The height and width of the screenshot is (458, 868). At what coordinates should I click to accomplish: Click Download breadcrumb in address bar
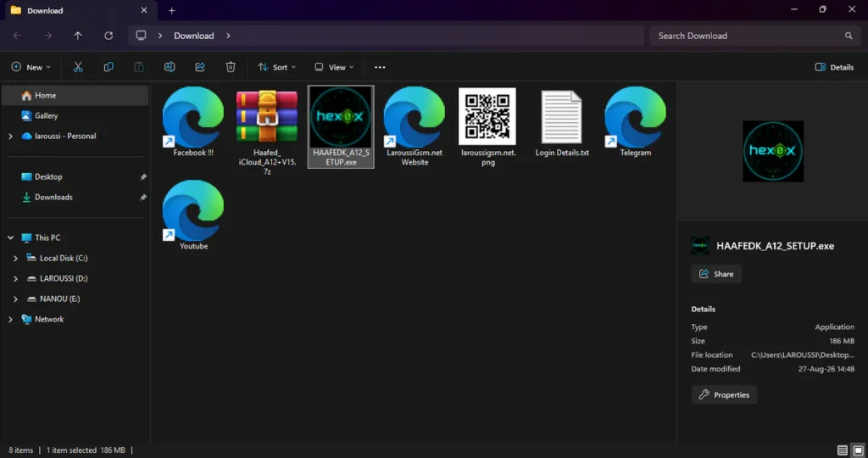click(x=194, y=36)
